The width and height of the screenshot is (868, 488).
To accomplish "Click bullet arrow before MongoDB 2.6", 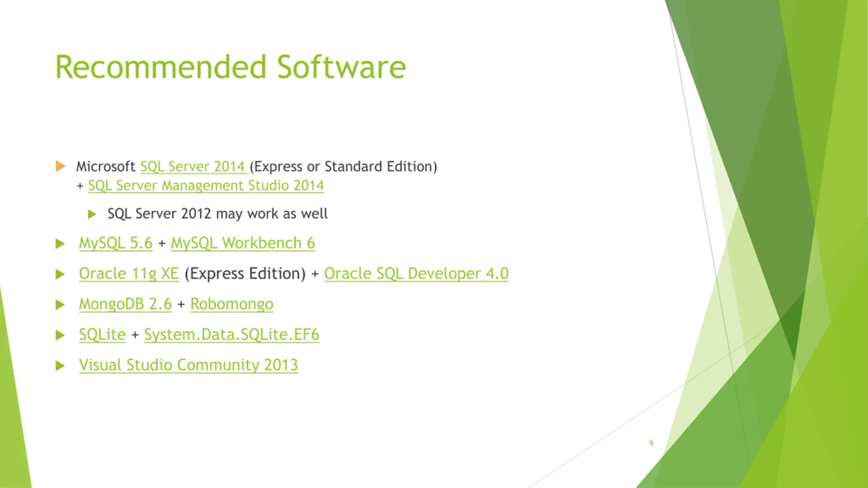I will click(x=60, y=305).
